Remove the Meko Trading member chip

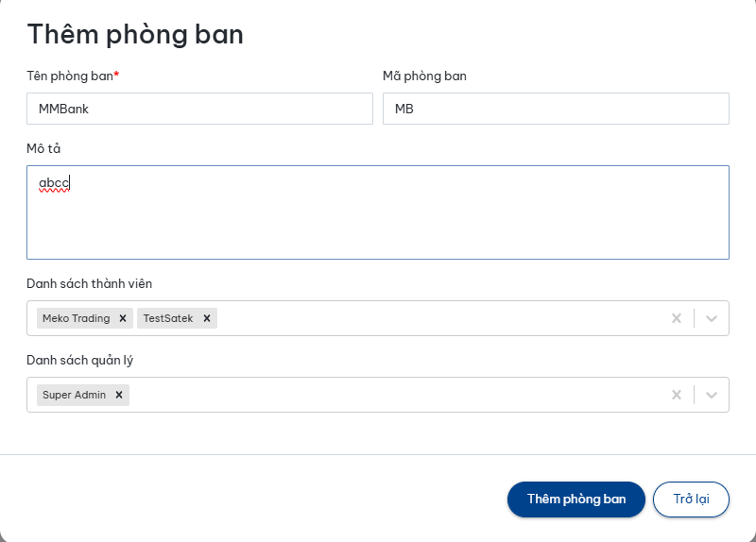(x=123, y=318)
